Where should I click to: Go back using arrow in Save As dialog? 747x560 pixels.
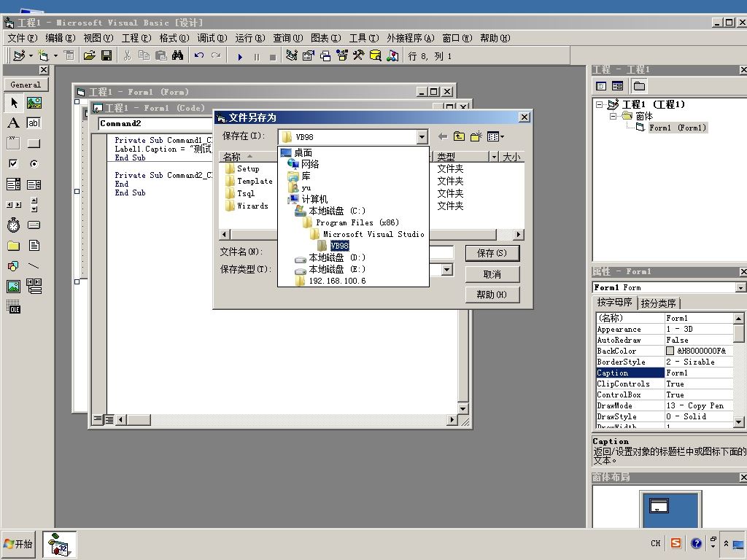point(443,136)
